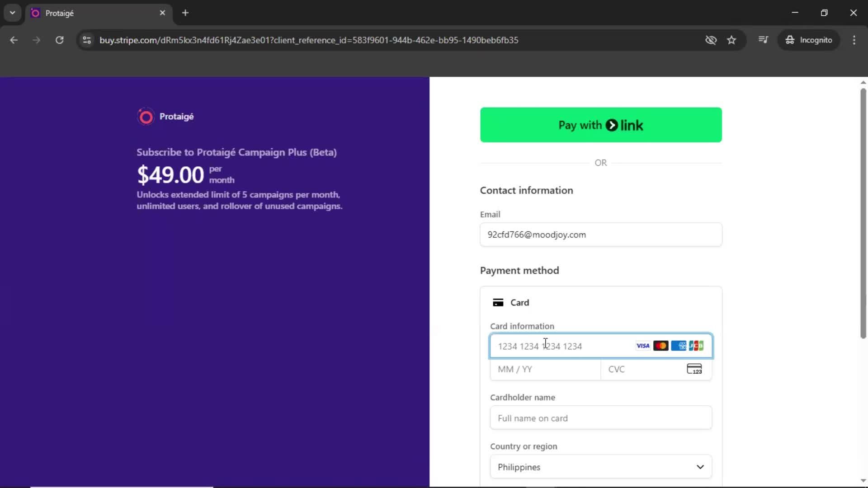Open the browser three-dot options menu
Viewport: 868px width, 488px height.
854,40
